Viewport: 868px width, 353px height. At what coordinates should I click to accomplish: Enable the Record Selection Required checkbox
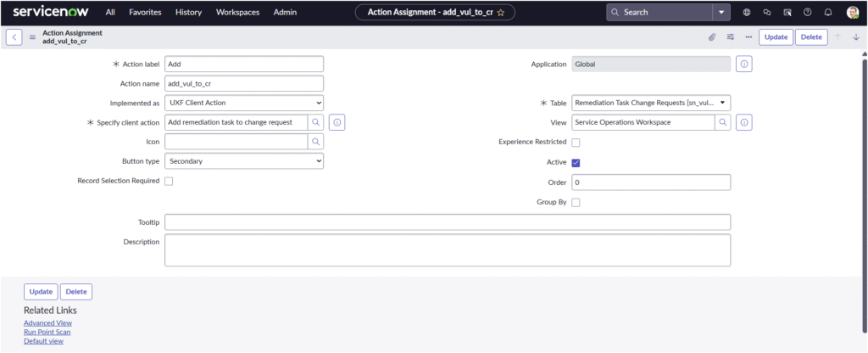click(x=169, y=182)
